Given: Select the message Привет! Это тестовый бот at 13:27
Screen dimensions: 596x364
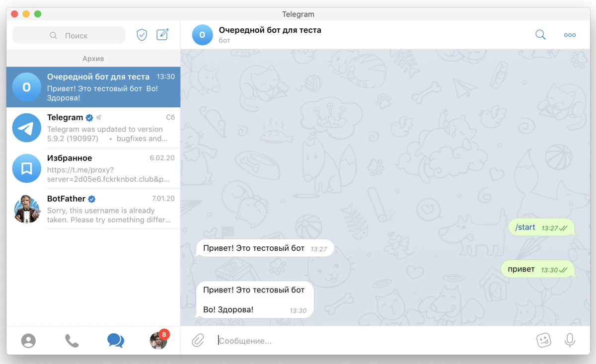Looking at the screenshot, I should click(x=265, y=248).
